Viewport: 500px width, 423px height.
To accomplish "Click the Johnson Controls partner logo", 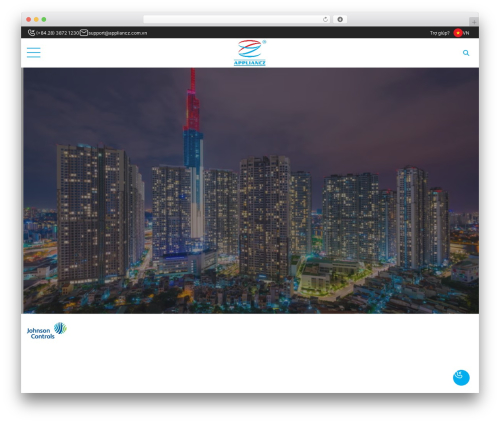I will coord(47,331).
